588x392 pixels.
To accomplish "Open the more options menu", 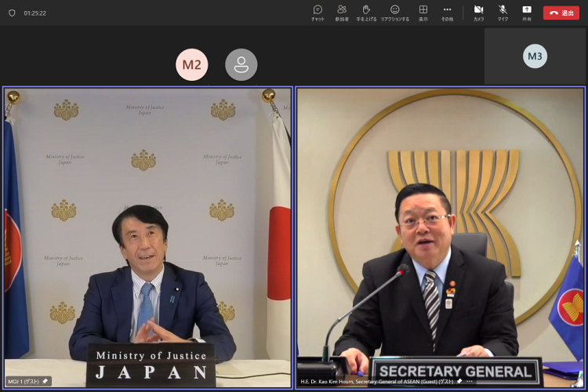I will pyautogui.click(x=447, y=13).
